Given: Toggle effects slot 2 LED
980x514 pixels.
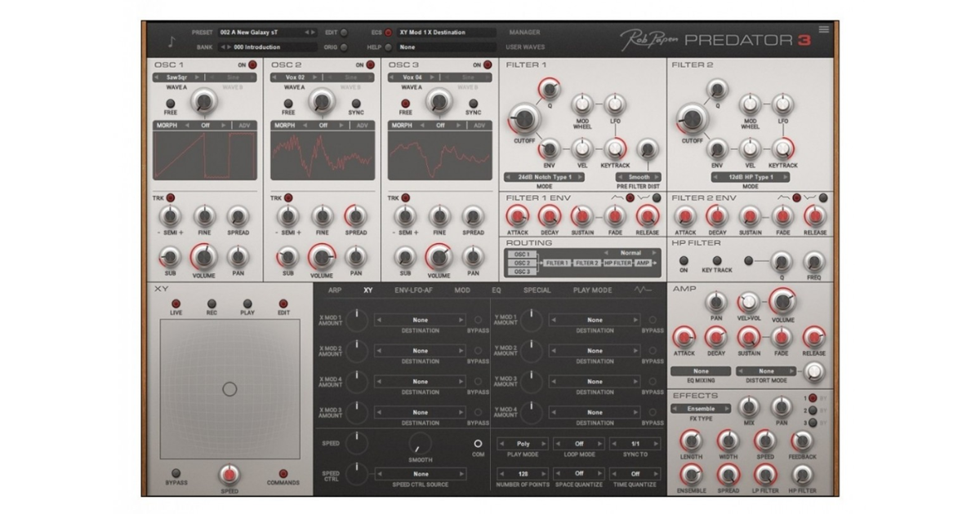Looking at the screenshot, I should click(813, 410).
